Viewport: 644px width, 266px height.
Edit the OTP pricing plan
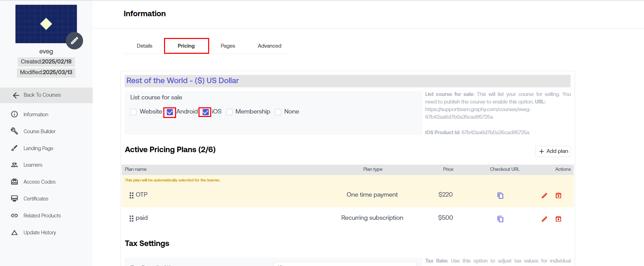(x=544, y=196)
